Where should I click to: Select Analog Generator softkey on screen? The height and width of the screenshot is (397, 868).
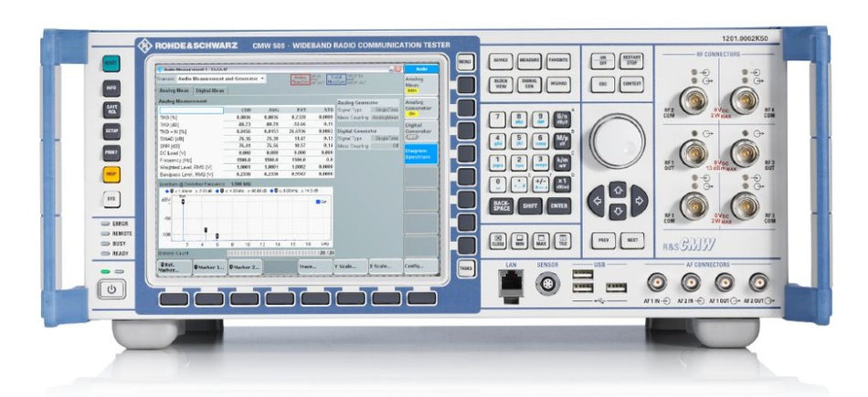tap(420, 109)
